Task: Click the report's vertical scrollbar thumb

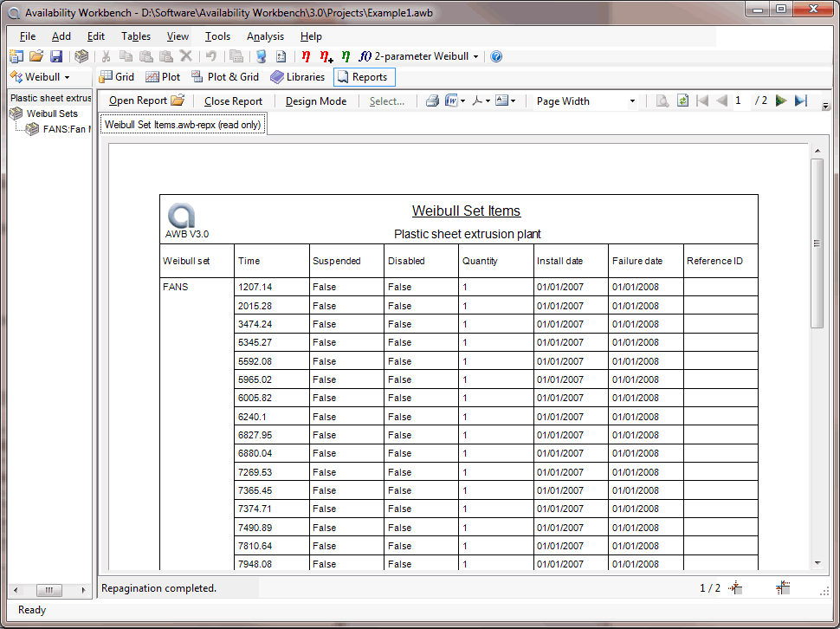Action: (x=817, y=243)
